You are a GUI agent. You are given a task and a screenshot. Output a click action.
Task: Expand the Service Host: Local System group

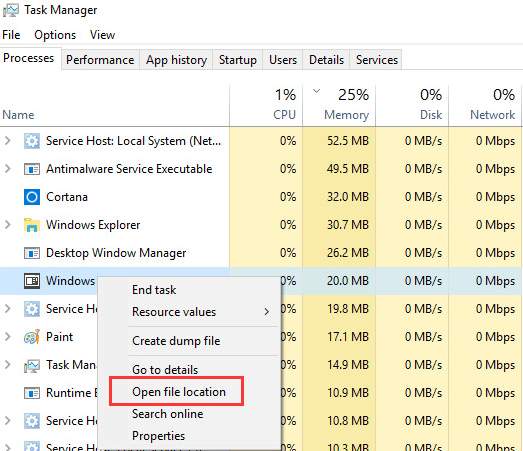point(7,141)
